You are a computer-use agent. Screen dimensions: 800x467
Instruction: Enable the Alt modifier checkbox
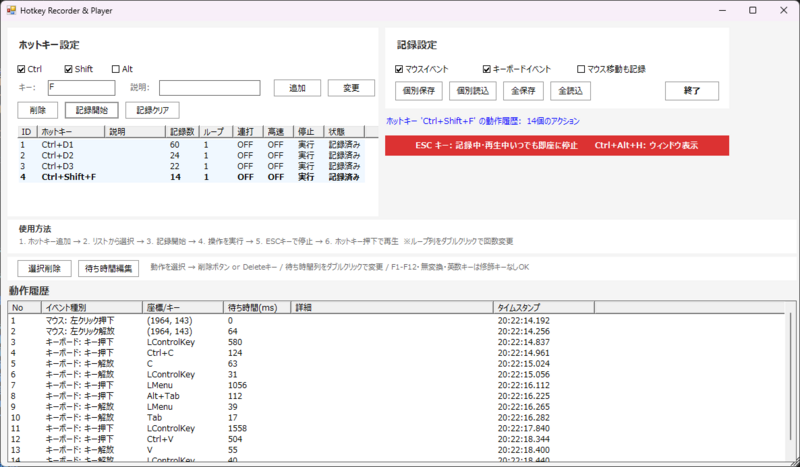tap(115, 69)
